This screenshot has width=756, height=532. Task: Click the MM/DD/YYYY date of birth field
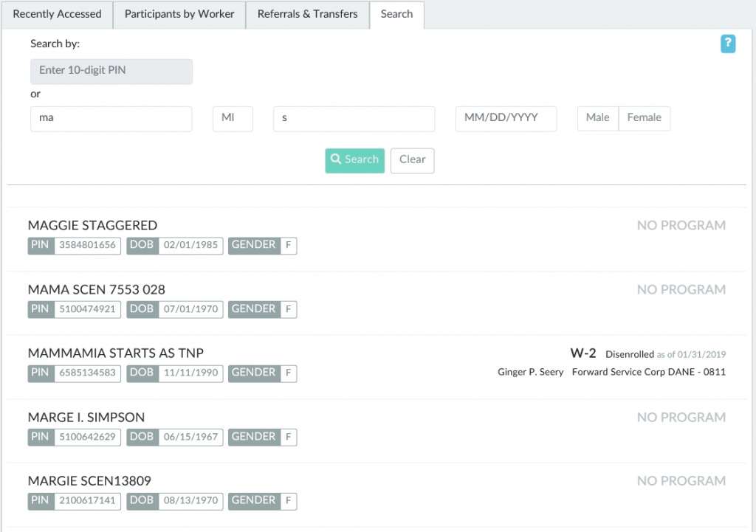coord(506,119)
